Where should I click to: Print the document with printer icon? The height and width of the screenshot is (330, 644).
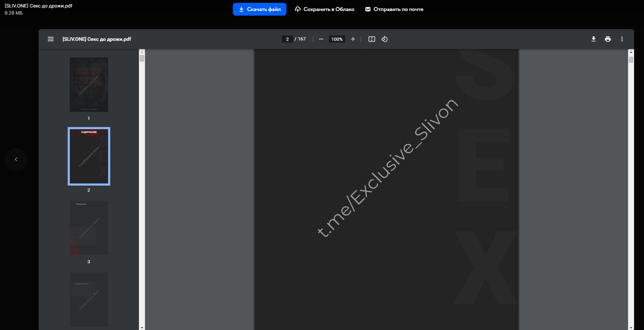pos(608,39)
